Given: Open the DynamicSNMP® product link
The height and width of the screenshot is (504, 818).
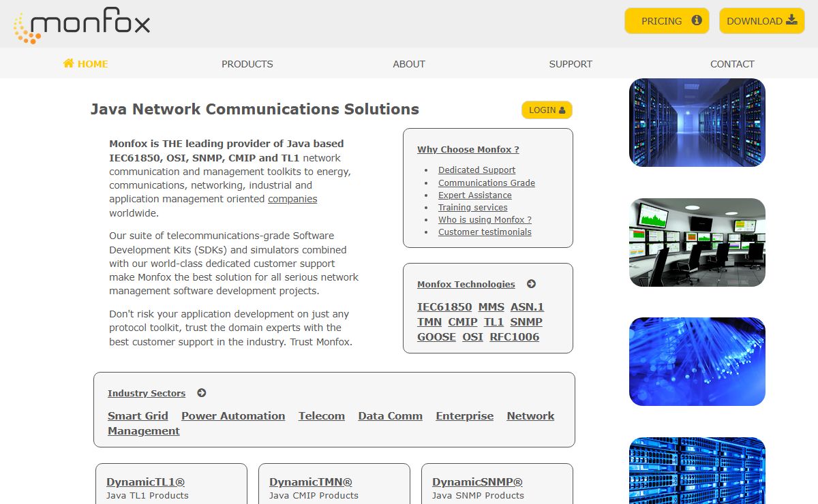Looking at the screenshot, I should (477, 482).
